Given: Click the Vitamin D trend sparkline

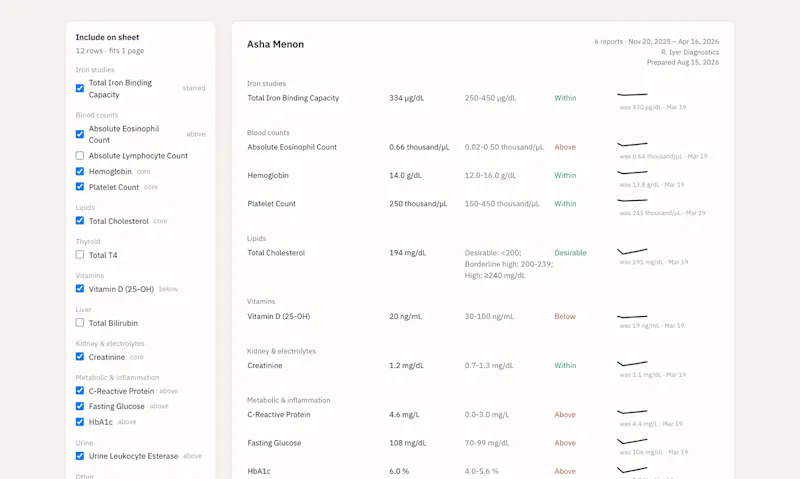Looking at the screenshot, I should pyautogui.click(x=632, y=317).
